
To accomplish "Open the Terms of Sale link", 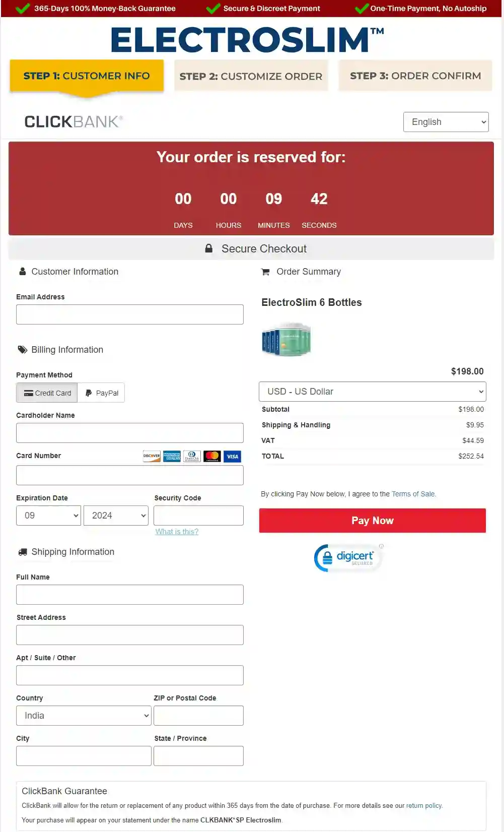I will (413, 494).
